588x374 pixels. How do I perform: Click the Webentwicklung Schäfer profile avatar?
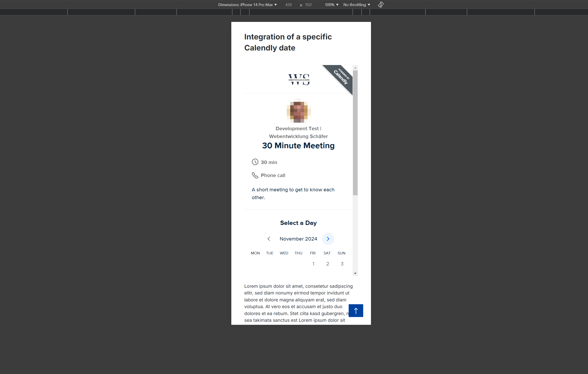tap(299, 112)
